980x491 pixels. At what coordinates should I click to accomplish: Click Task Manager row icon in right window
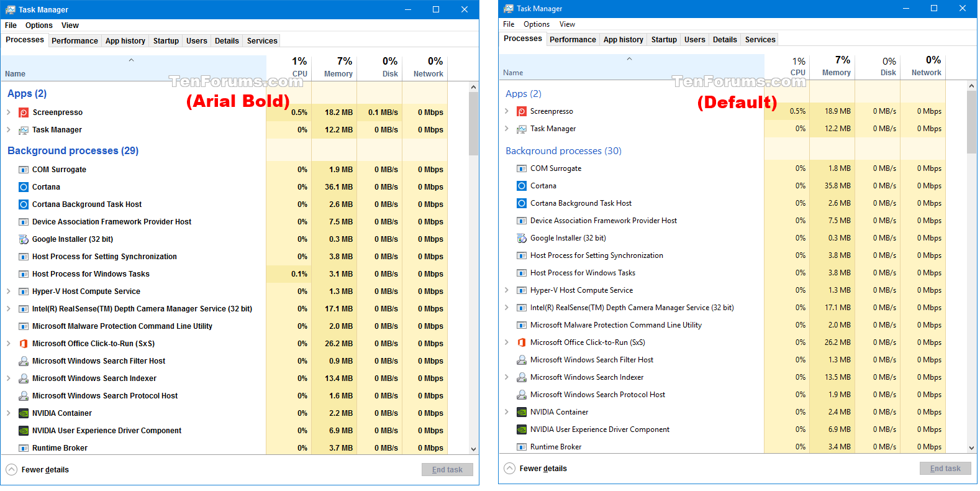[522, 129]
